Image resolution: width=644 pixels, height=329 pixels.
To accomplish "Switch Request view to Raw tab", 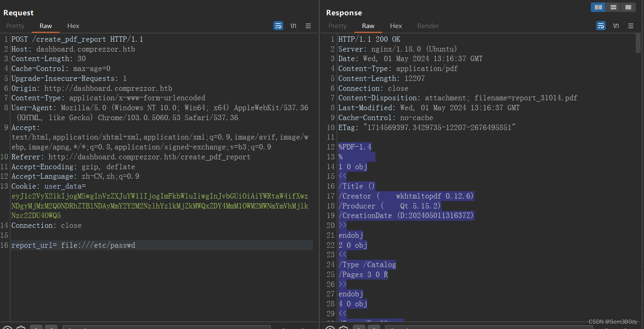I will [46, 26].
